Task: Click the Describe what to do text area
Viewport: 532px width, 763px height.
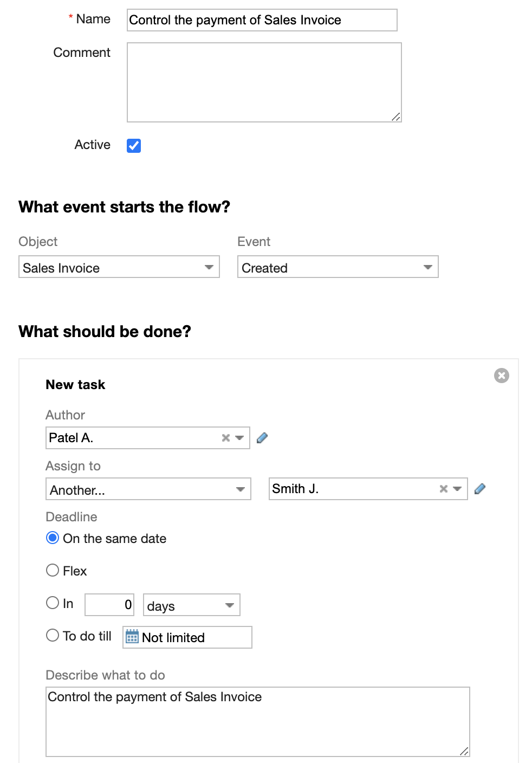Action: coord(258,722)
